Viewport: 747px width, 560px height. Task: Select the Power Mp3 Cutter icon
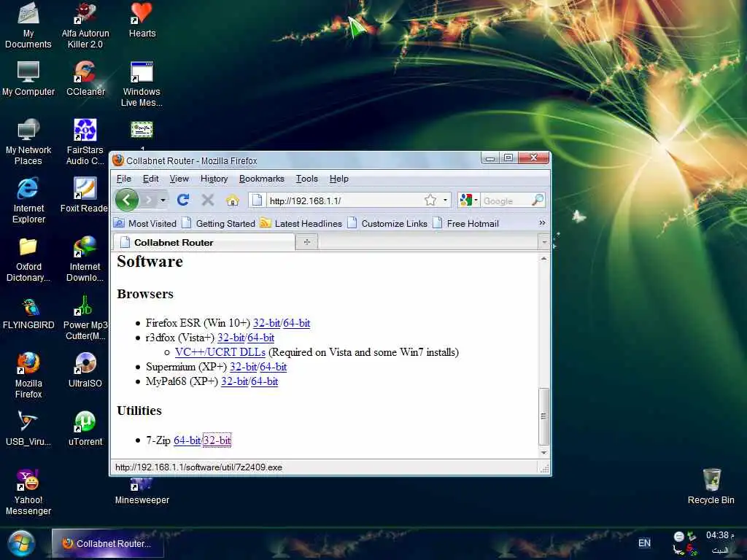coord(85,318)
